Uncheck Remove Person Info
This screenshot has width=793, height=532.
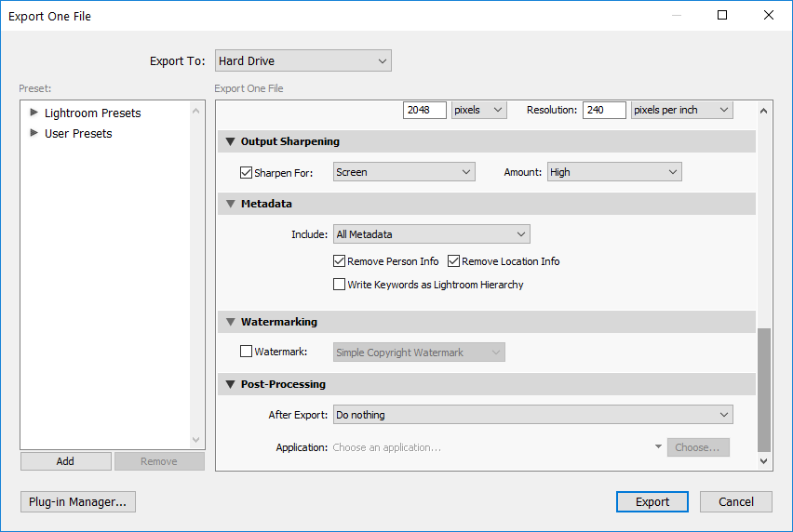coord(340,261)
